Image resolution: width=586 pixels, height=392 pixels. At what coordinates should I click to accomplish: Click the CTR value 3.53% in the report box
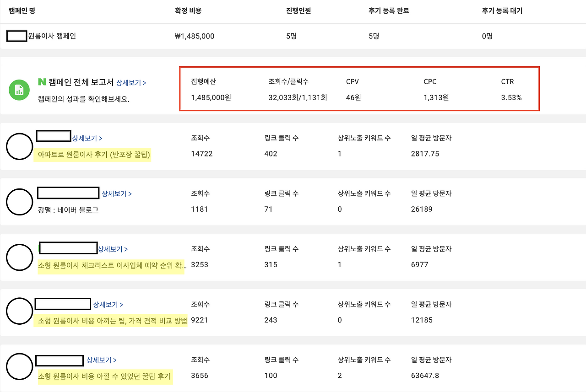click(x=511, y=97)
